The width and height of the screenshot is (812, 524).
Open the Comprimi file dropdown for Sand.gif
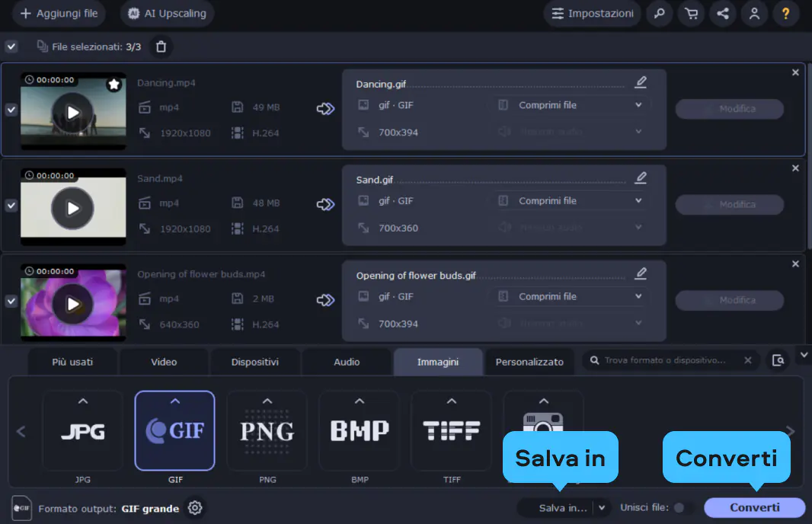[x=567, y=200]
